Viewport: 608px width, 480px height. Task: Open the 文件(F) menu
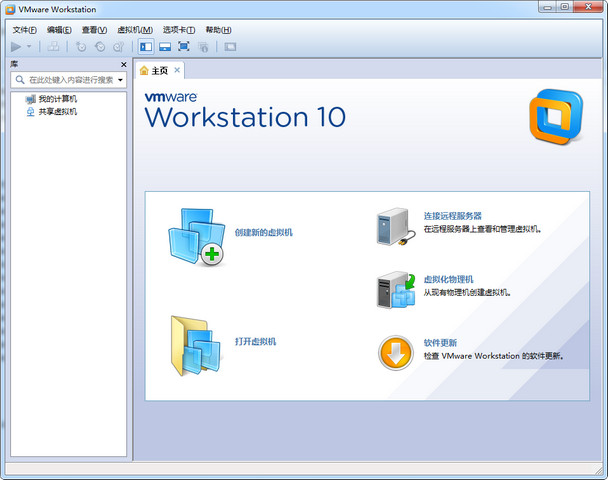tap(25, 30)
